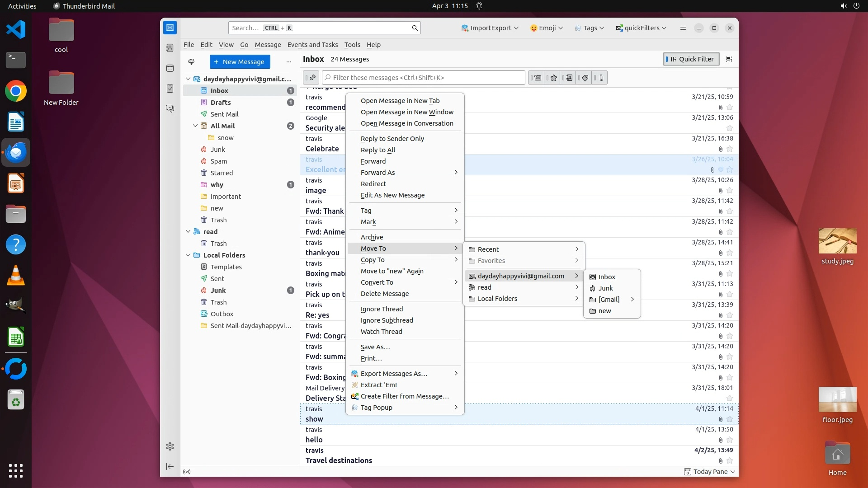868x488 pixels.
Task: Open the Address Book space icon
Action: 170,48
